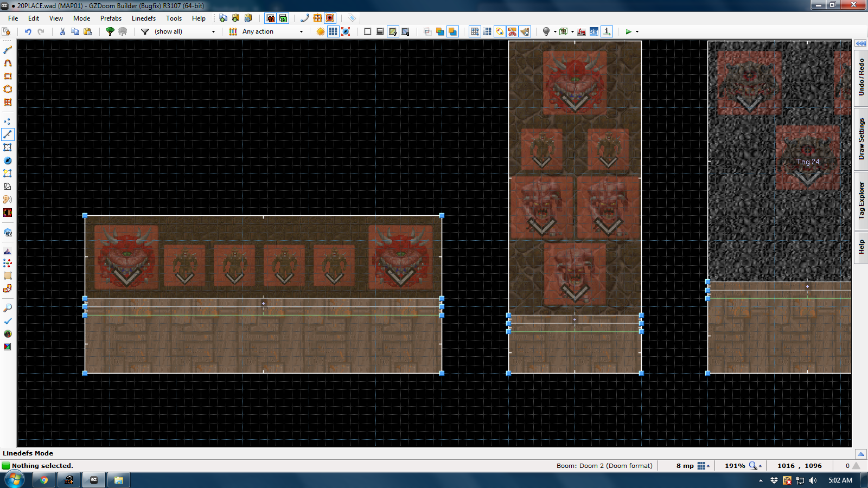Toggle the info panel icon
Viewport: 868px width, 488px height.
pos(607,31)
